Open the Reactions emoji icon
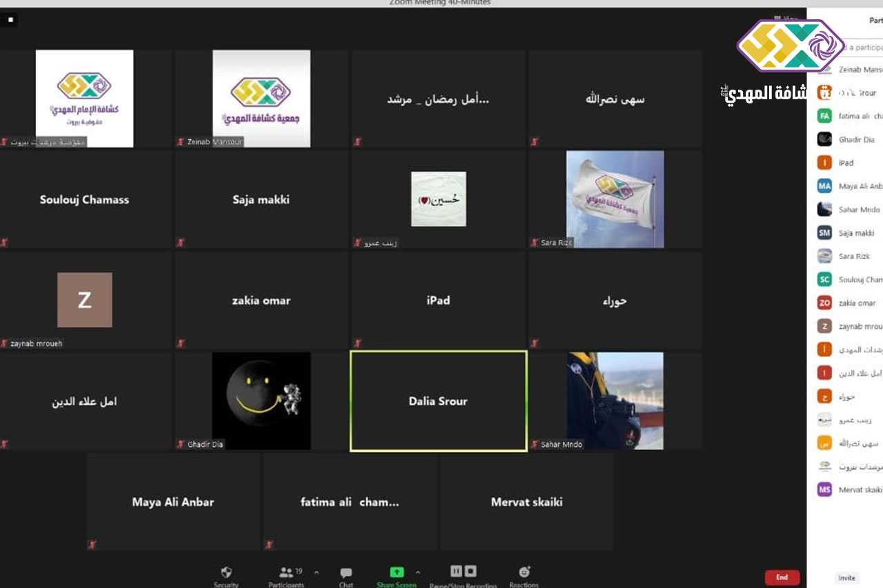 [524, 572]
